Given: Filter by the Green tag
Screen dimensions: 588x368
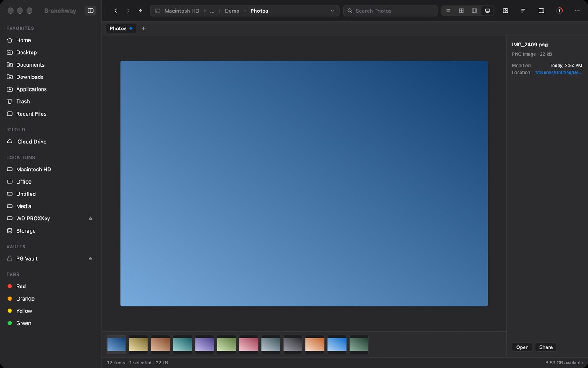Looking at the screenshot, I should 50,323.
